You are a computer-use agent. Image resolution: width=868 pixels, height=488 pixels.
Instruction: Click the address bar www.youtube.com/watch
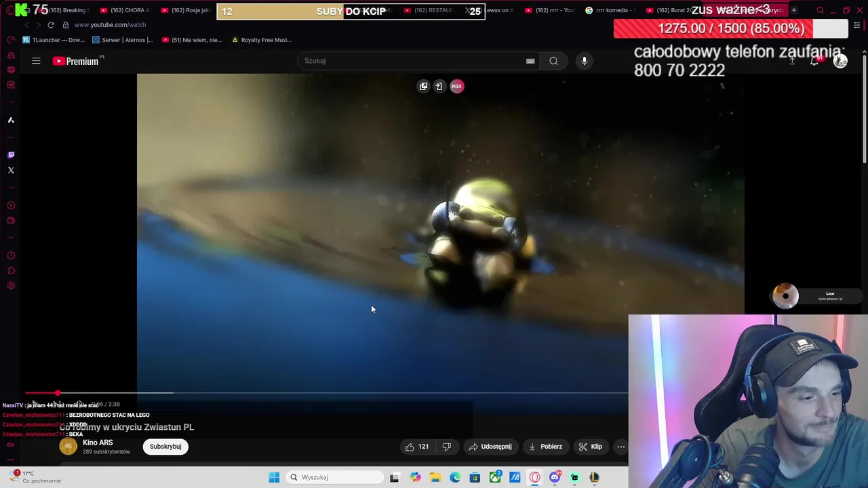[x=110, y=25]
